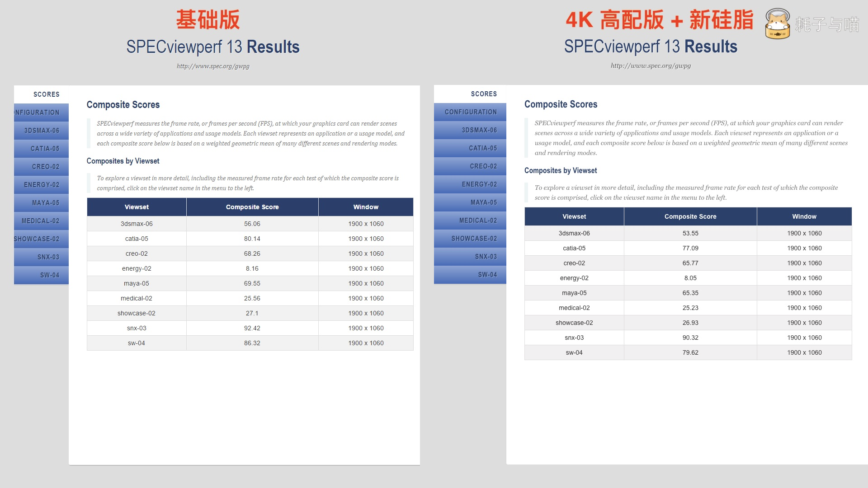
Task: Click right table sw-04 viewset cell
Action: pyautogui.click(x=574, y=352)
